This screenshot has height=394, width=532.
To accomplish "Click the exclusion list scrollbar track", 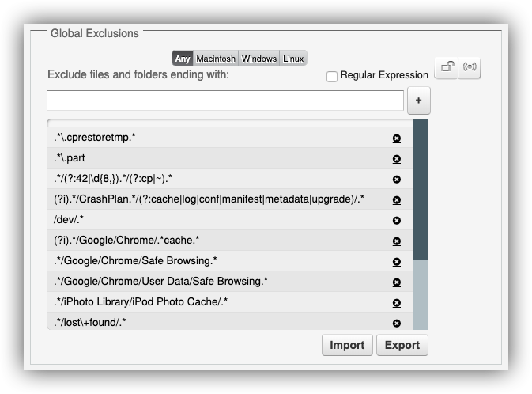I will point(420,294).
